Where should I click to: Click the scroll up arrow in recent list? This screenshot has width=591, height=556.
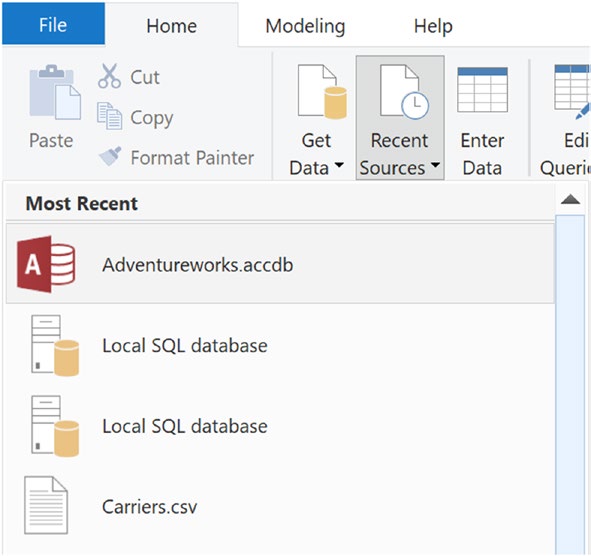[570, 199]
